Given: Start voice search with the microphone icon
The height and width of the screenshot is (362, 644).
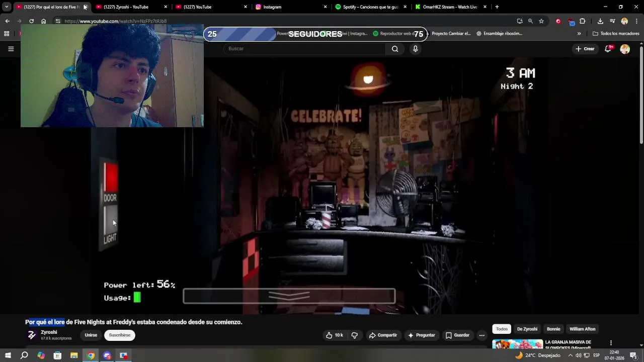Looking at the screenshot, I should tap(415, 49).
